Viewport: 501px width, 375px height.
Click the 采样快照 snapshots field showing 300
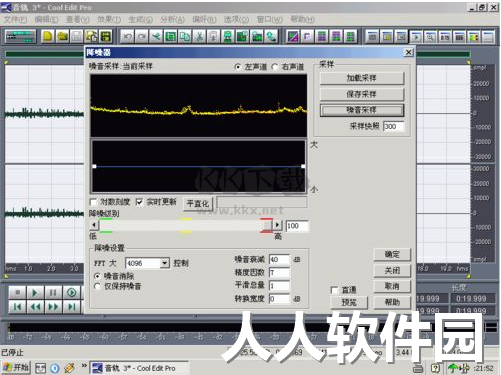click(393, 127)
